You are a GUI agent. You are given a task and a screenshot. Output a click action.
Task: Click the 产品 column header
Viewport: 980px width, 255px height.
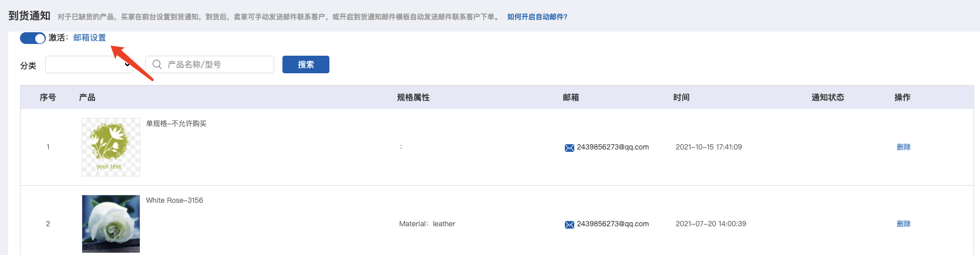pyautogui.click(x=87, y=97)
